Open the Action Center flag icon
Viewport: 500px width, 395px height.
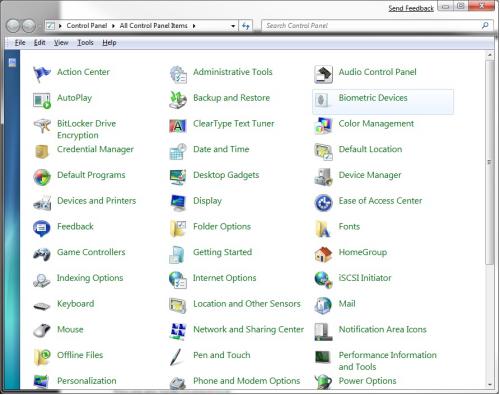click(x=42, y=74)
